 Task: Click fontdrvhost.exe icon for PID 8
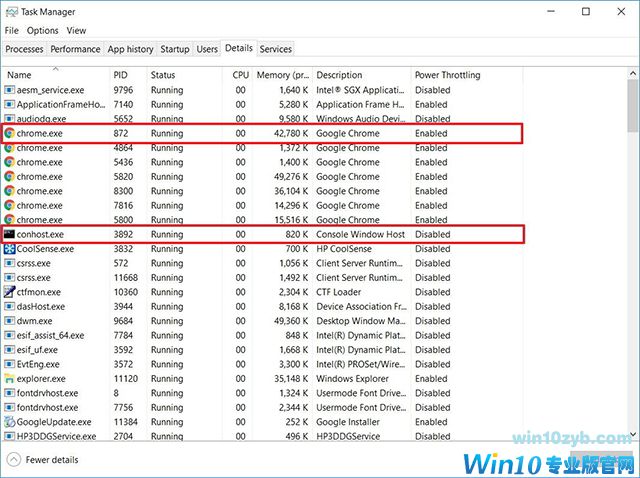pyautogui.click(x=9, y=393)
